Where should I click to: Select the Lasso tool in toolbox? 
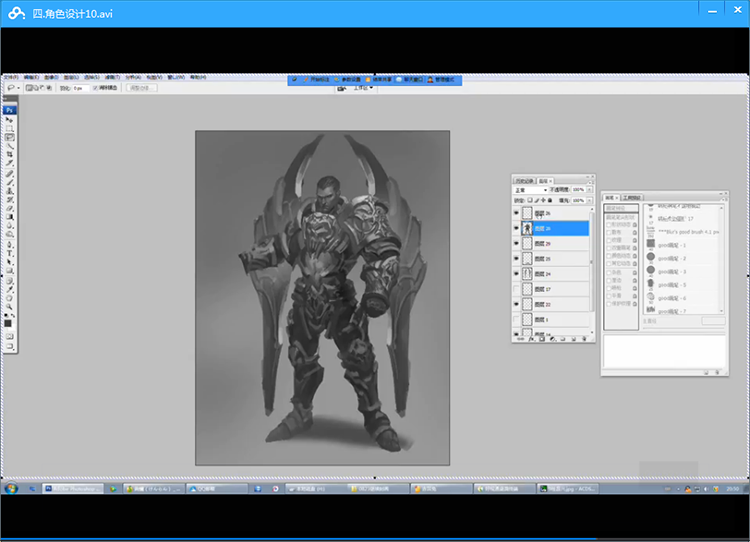9,137
